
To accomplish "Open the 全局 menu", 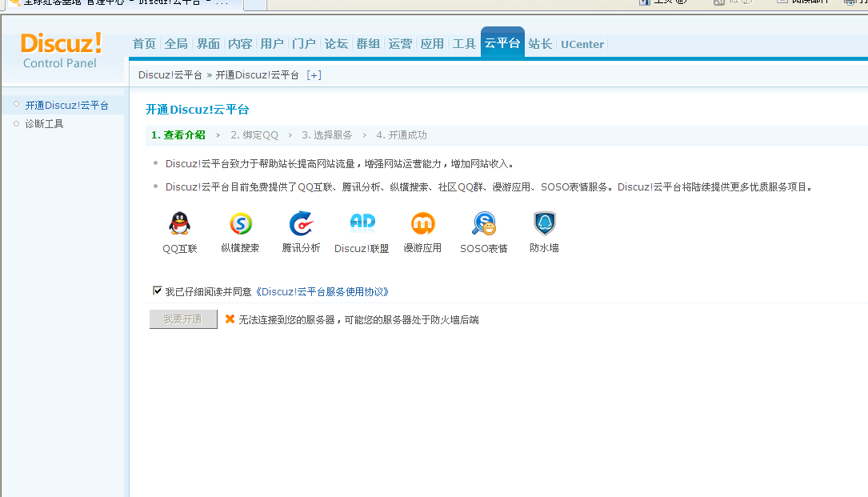I will (176, 44).
